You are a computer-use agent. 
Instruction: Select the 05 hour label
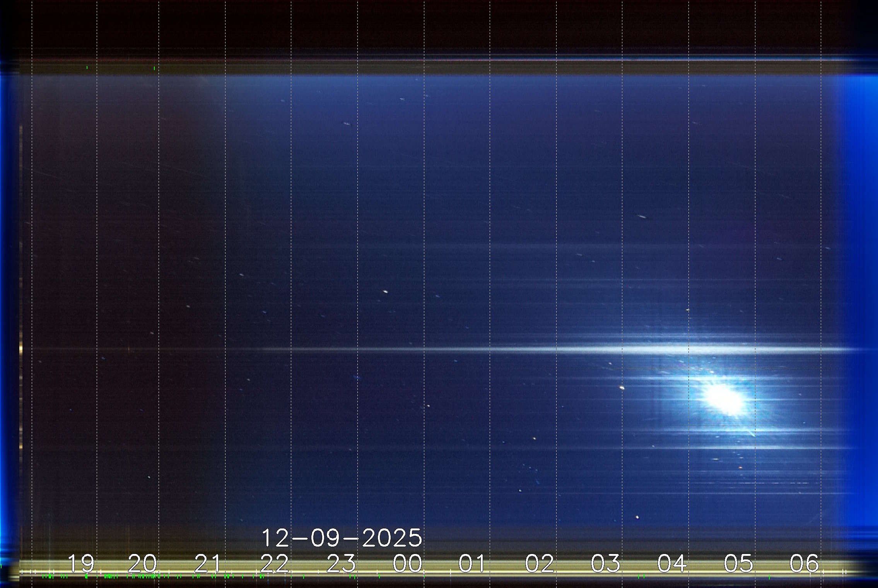coord(738,563)
